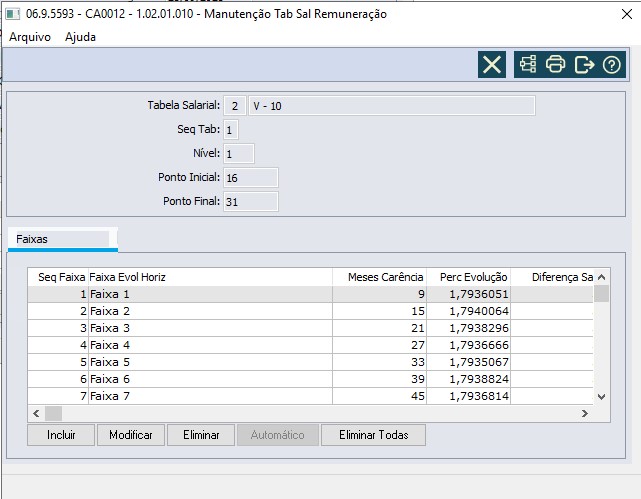Select the Faixa 3 row

(310, 328)
